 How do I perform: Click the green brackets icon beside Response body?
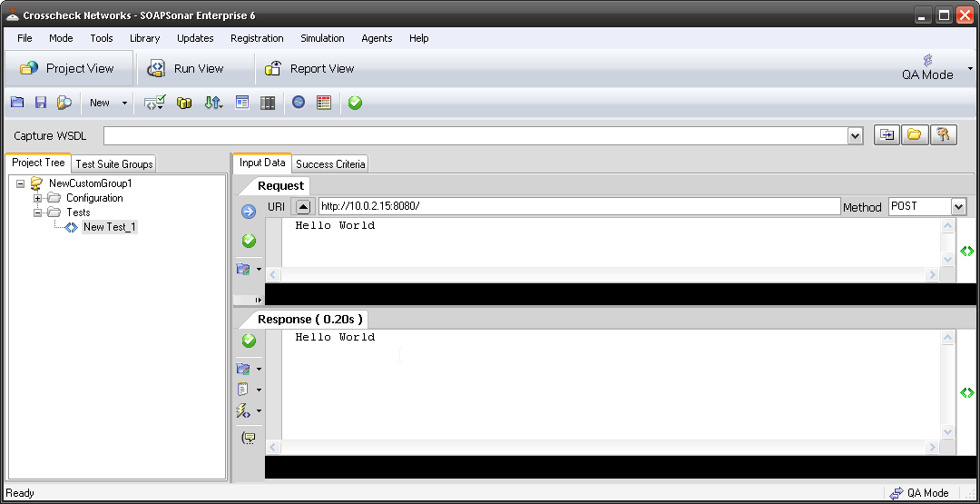[x=967, y=392]
